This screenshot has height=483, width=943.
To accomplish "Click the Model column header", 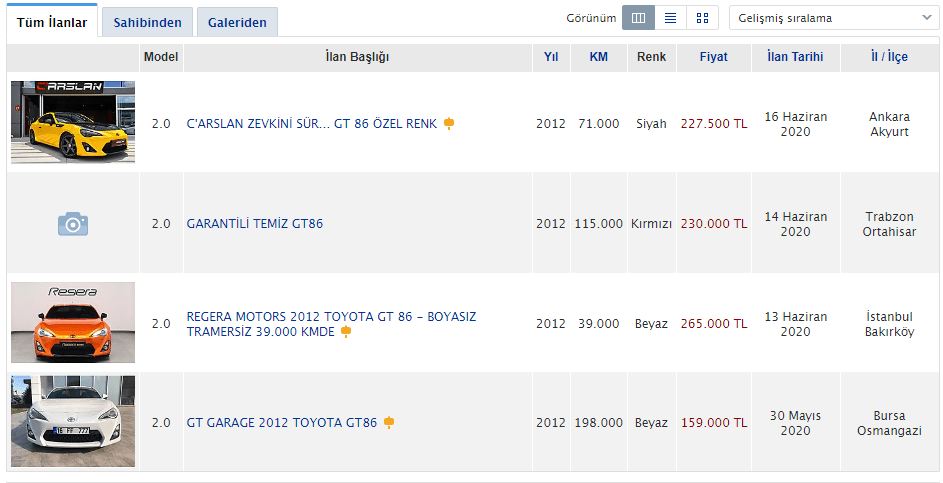I will [161, 57].
